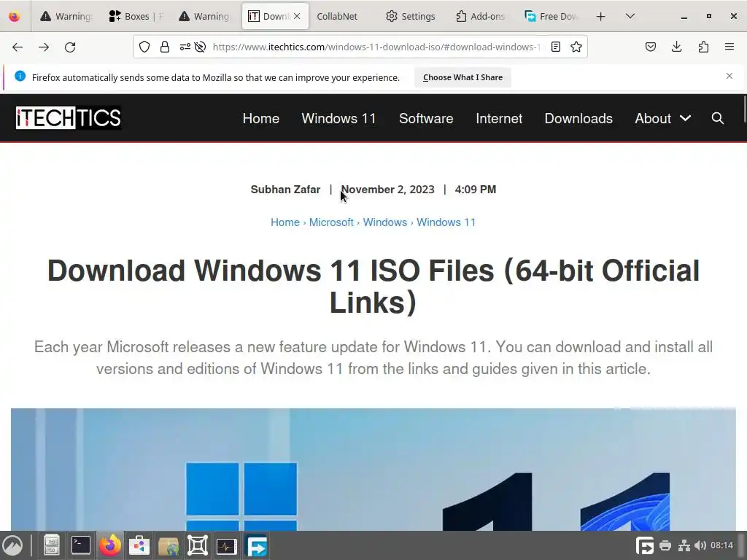The width and height of the screenshot is (747, 560).
Task: Switch to the Boxes tab
Action: pos(136,16)
